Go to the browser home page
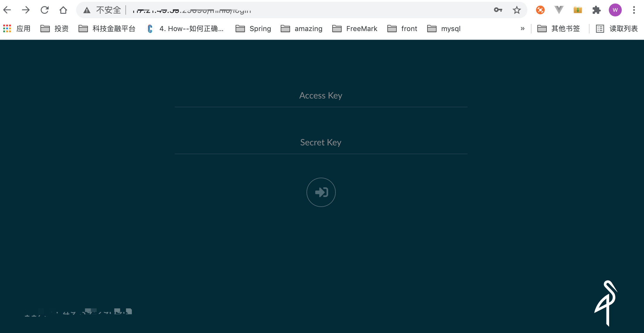644x333 pixels. pos(63,10)
